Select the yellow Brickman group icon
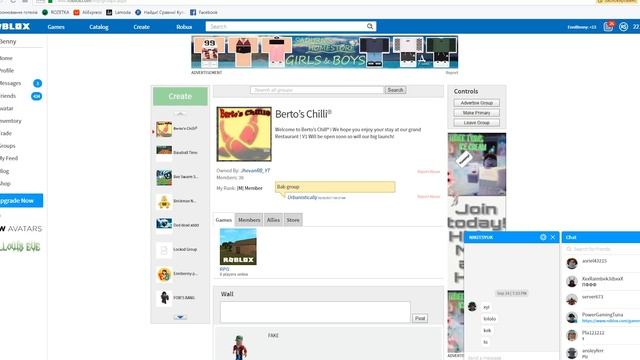The width and height of the screenshot is (640, 360). pos(164,201)
